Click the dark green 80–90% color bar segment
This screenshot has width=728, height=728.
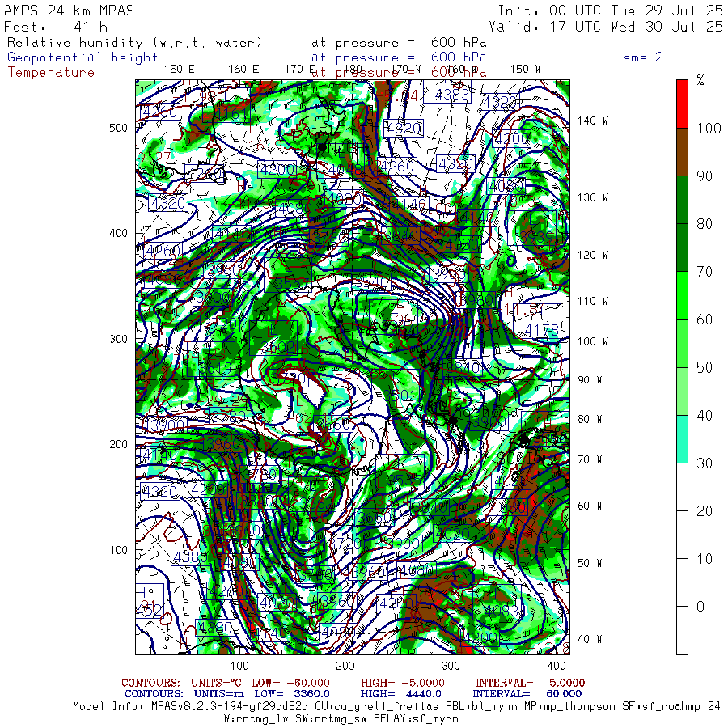pyautogui.click(x=682, y=200)
